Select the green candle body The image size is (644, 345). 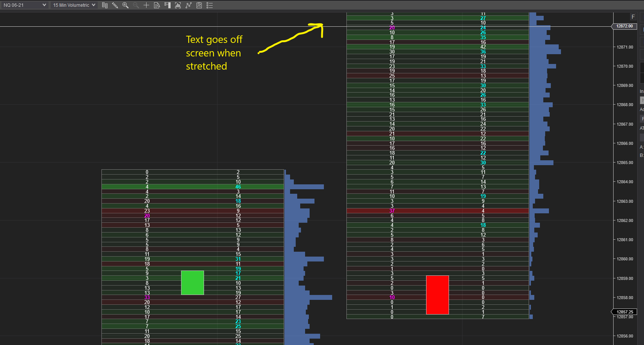[192, 283]
